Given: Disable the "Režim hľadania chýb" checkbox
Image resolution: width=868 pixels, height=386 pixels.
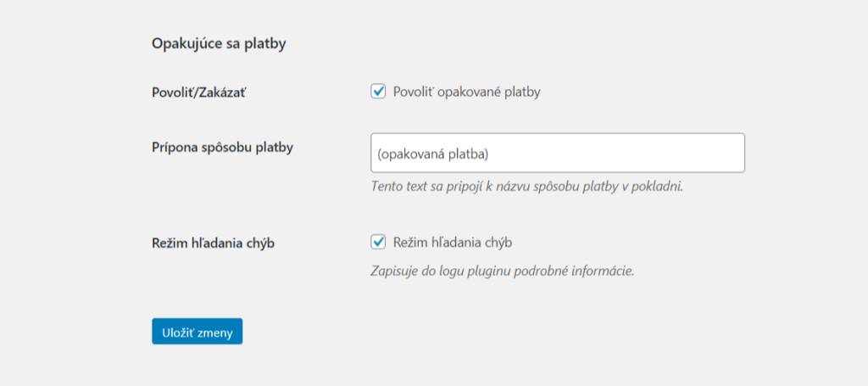Looking at the screenshot, I should [x=379, y=243].
